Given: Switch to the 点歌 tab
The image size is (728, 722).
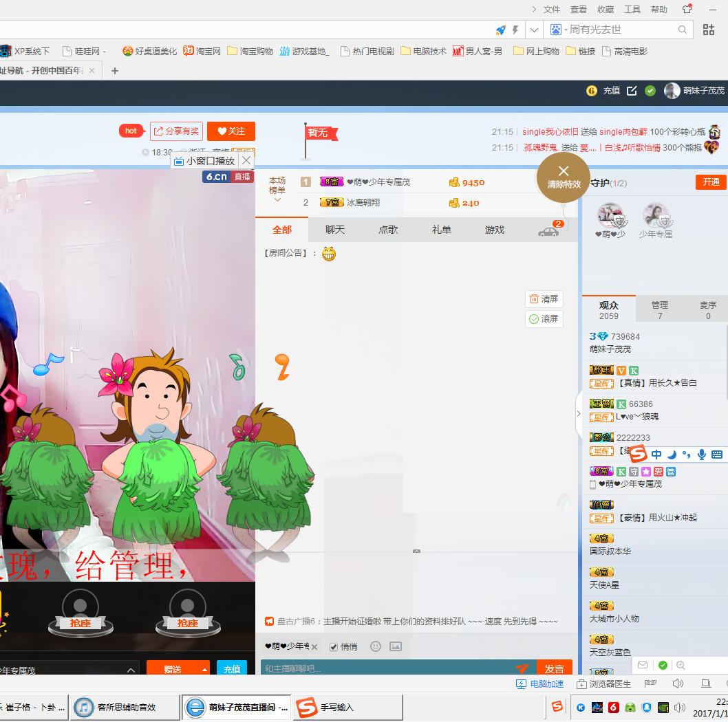Looking at the screenshot, I should click(387, 230).
